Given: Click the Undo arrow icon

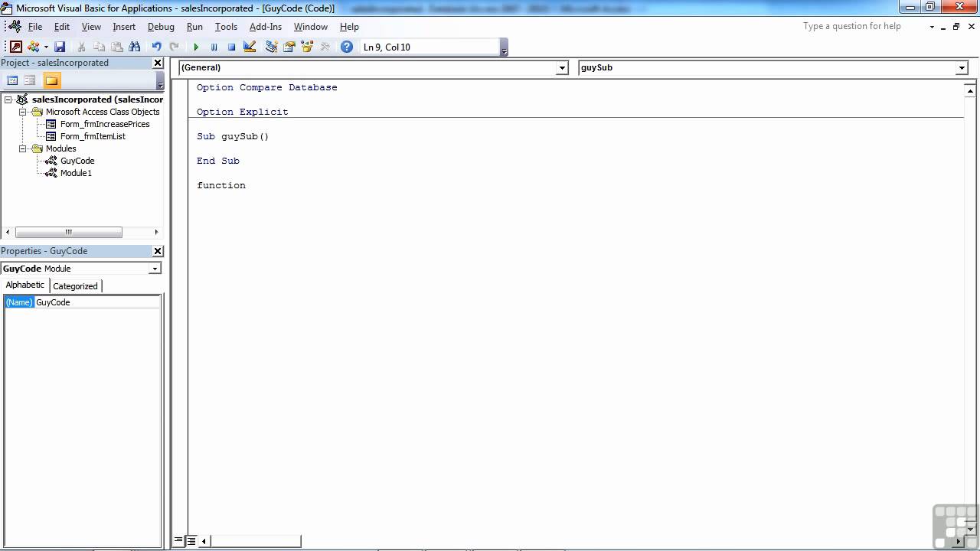Looking at the screenshot, I should (x=156, y=47).
